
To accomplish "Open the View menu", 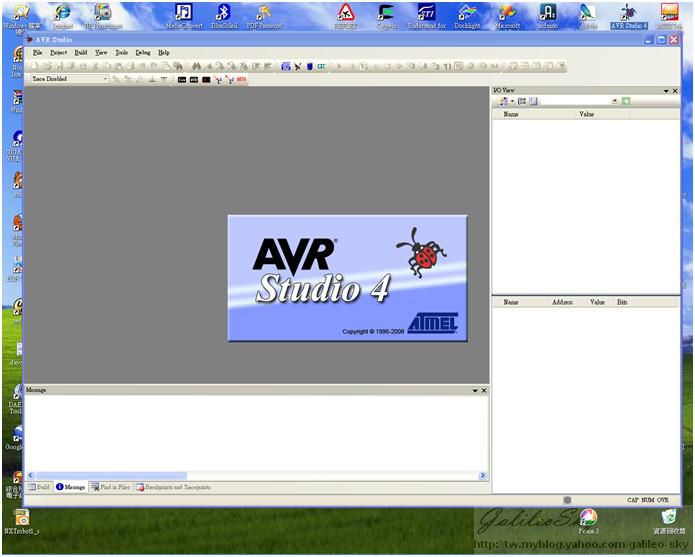I will point(101,53).
